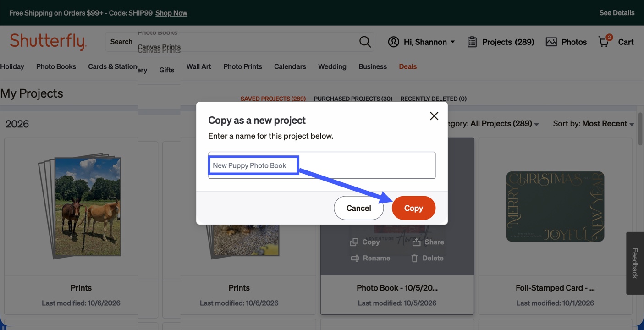Screen dimensions: 644x330
Task: Click the See Details link
Action: (617, 13)
